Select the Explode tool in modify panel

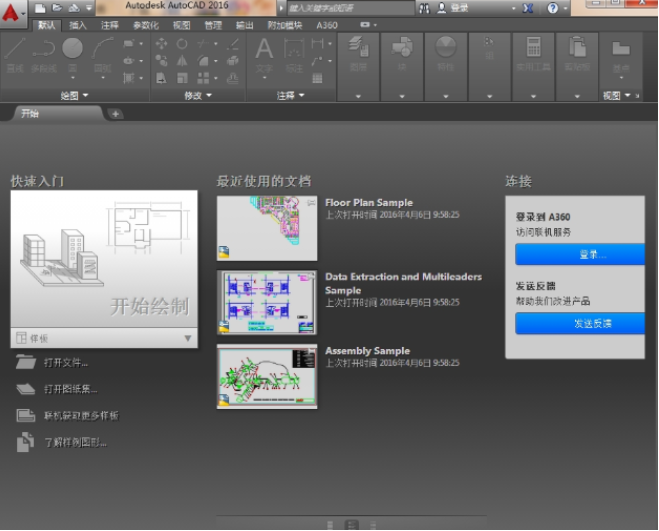233,61
